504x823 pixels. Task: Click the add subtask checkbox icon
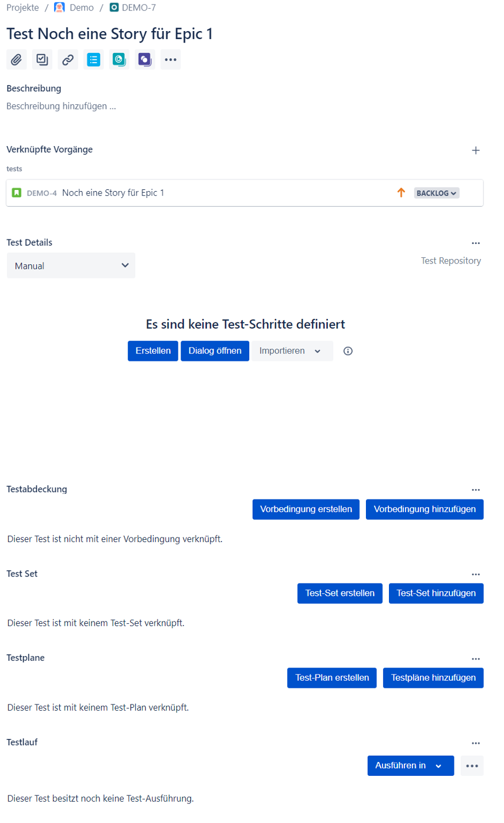[42, 59]
